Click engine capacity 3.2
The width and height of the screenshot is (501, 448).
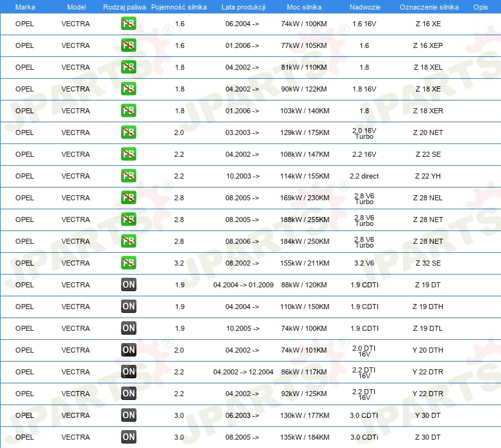[x=179, y=263]
